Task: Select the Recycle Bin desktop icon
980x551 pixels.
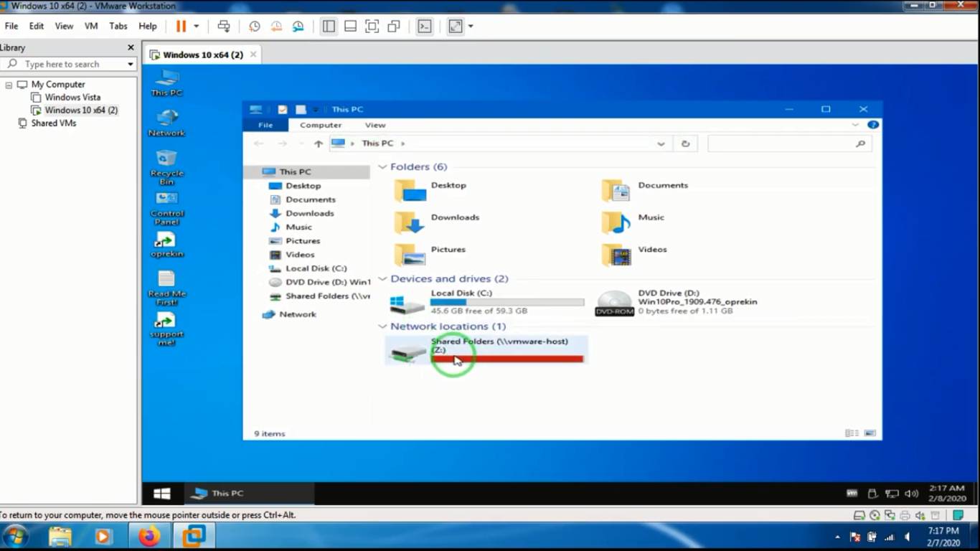Action: (166, 167)
